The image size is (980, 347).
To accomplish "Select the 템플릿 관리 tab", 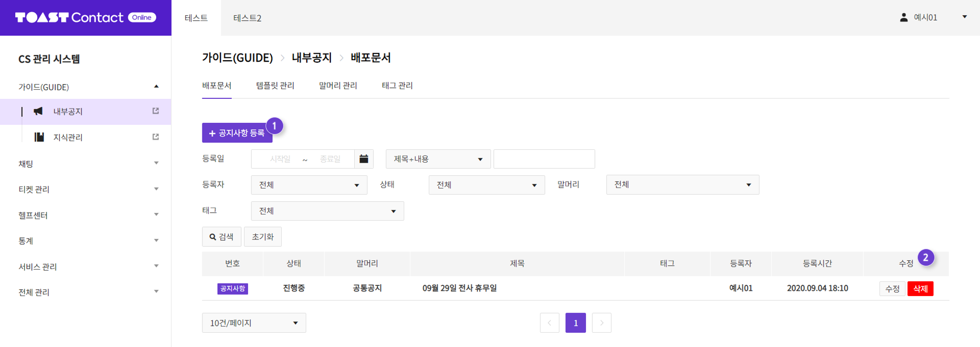I will 275,86.
